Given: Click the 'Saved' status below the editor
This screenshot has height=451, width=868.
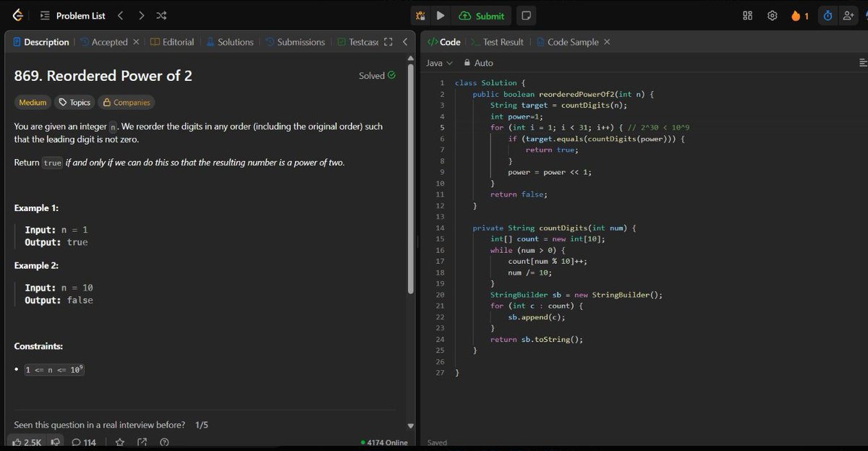Looking at the screenshot, I should pos(437,442).
